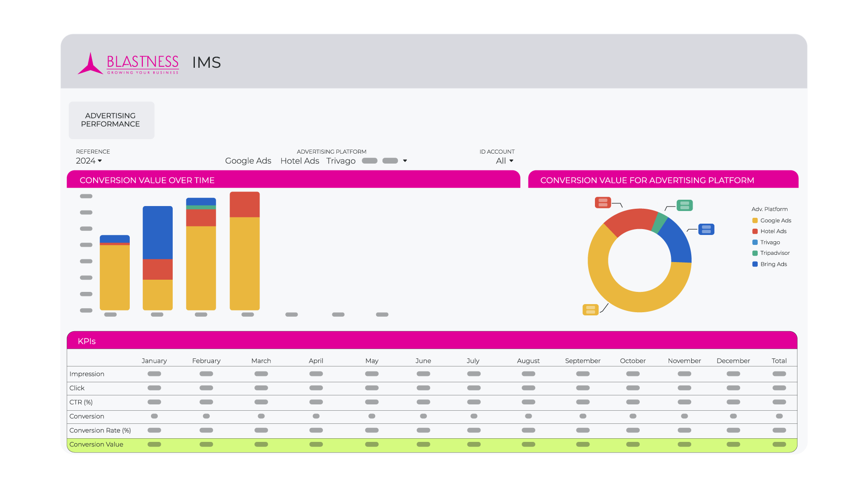868x488 pixels.
Task: Click the blue segment of second bar
Action: (x=158, y=233)
